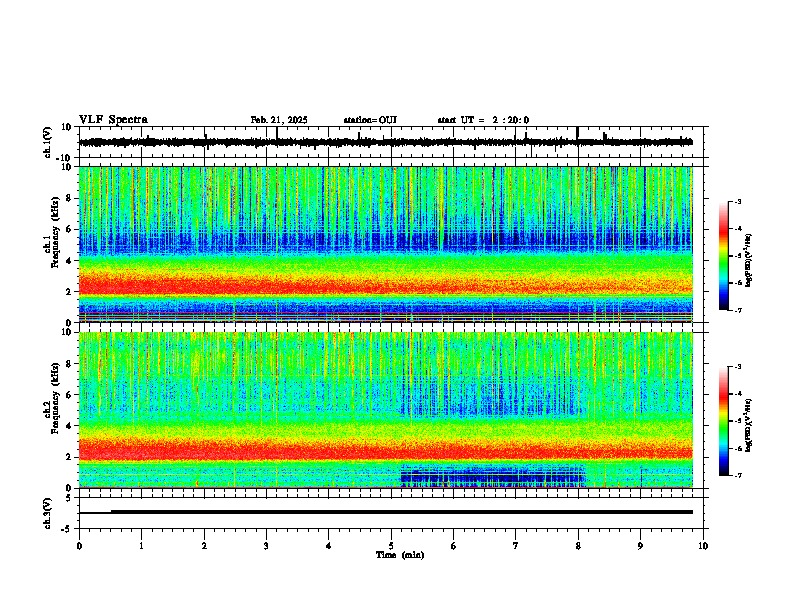Click the "5" minute label on time axis
Viewport: 792px width, 612px height.
(x=391, y=546)
